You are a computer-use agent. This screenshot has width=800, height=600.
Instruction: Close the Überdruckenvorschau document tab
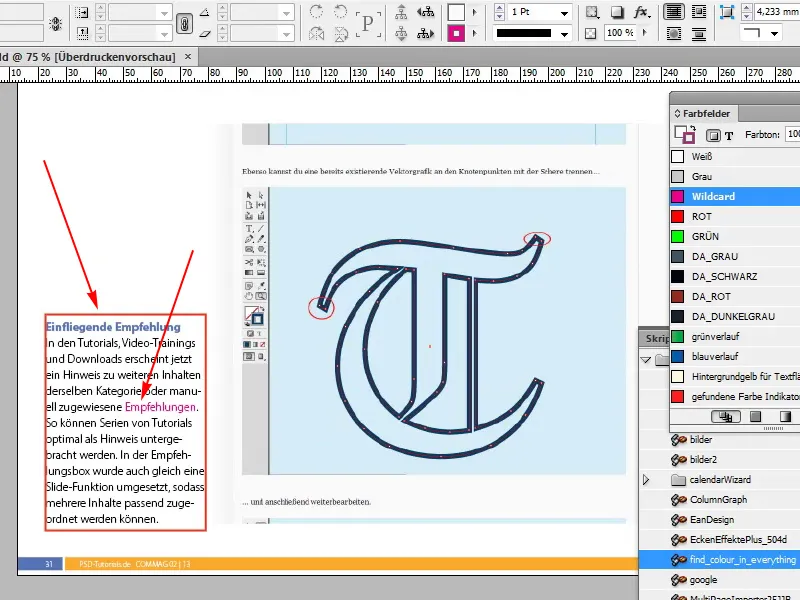pos(190,58)
